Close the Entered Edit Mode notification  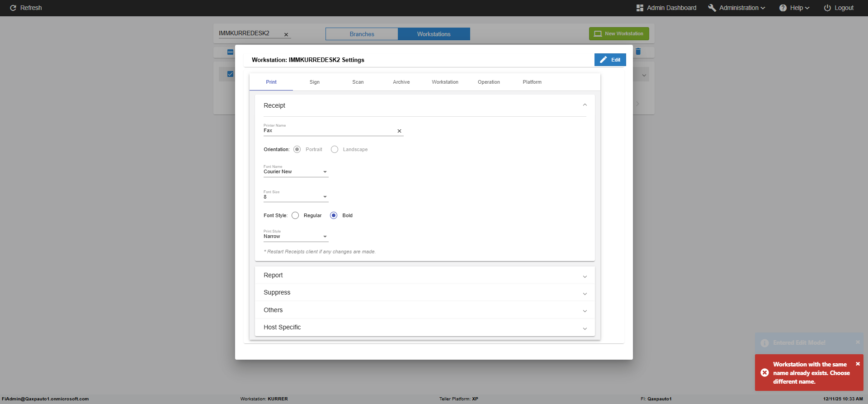tap(858, 342)
